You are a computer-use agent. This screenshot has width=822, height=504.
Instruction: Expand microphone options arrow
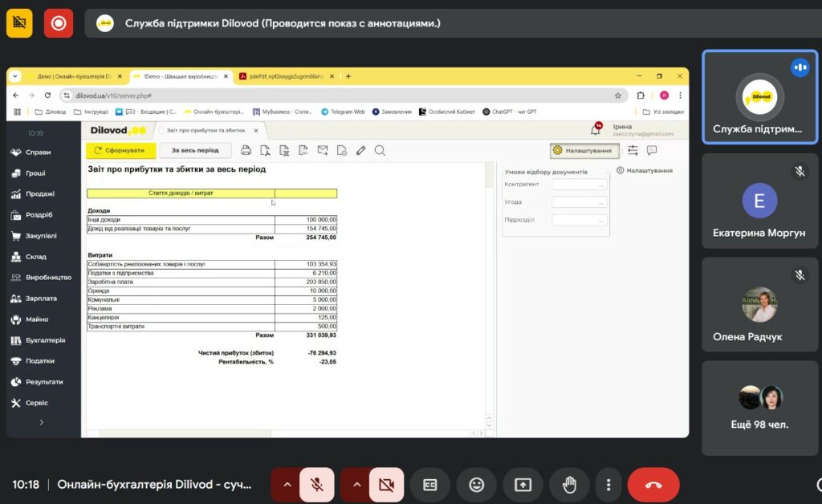pos(287,485)
